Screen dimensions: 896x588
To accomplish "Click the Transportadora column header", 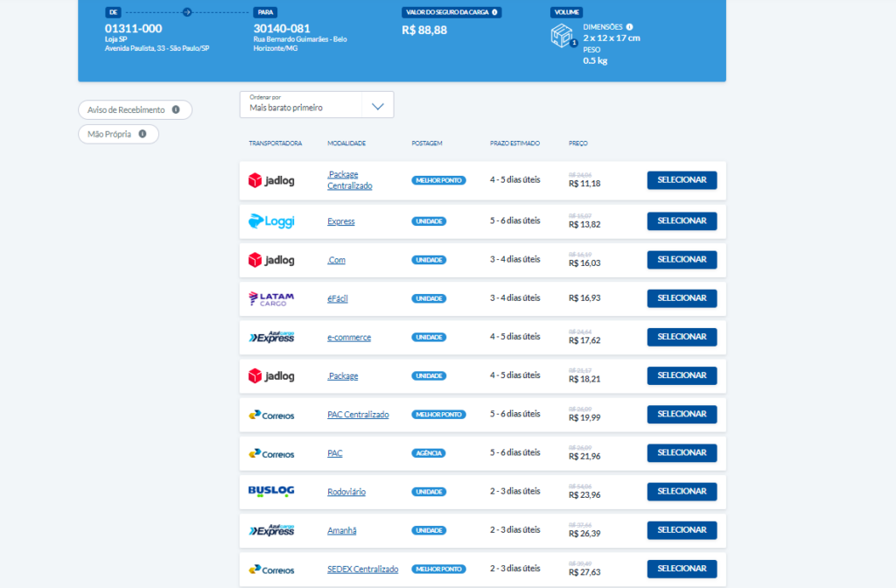I will pos(276,143).
